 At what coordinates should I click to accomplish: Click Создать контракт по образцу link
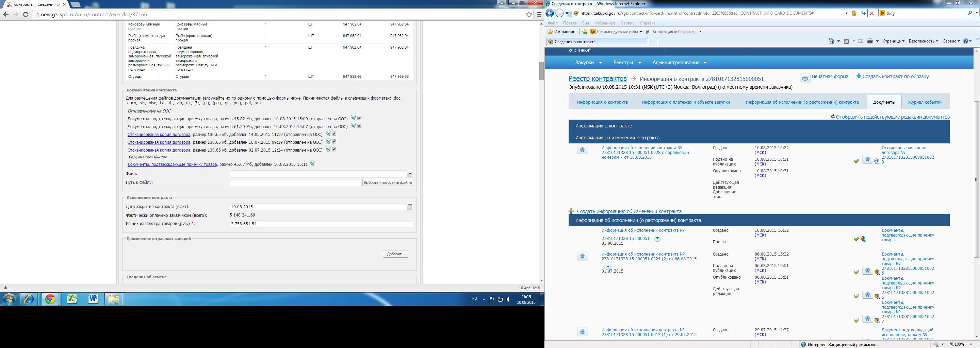[x=896, y=77]
